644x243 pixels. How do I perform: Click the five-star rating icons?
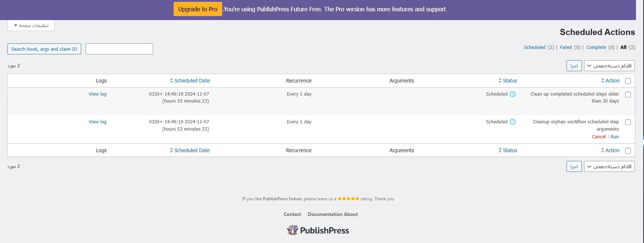click(x=348, y=199)
